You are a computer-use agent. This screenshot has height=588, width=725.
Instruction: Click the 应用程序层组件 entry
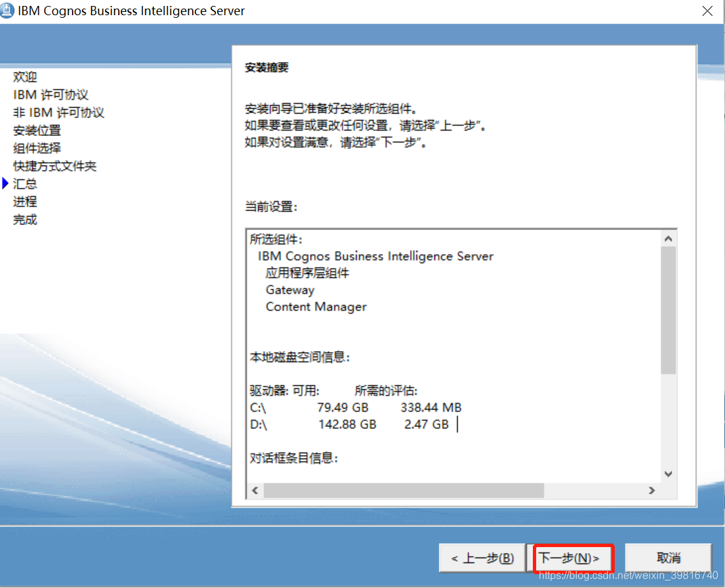point(308,273)
